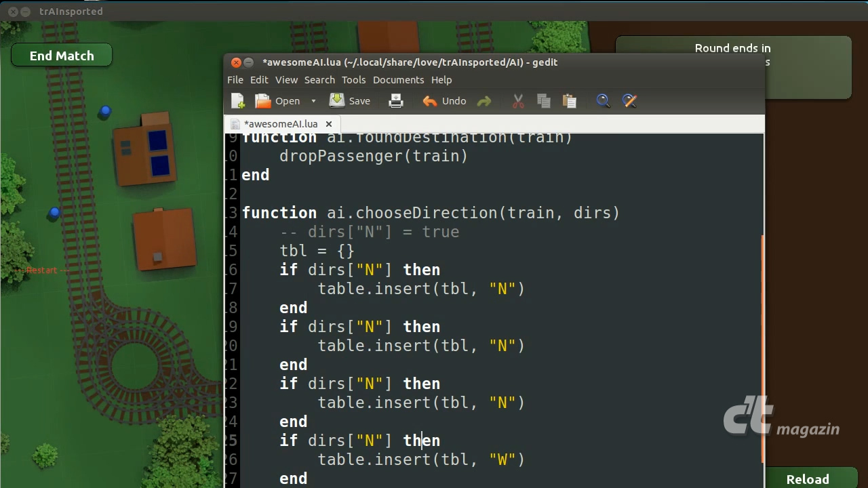Close the trAInsported window
868x488 pixels.
tap(13, 12)
